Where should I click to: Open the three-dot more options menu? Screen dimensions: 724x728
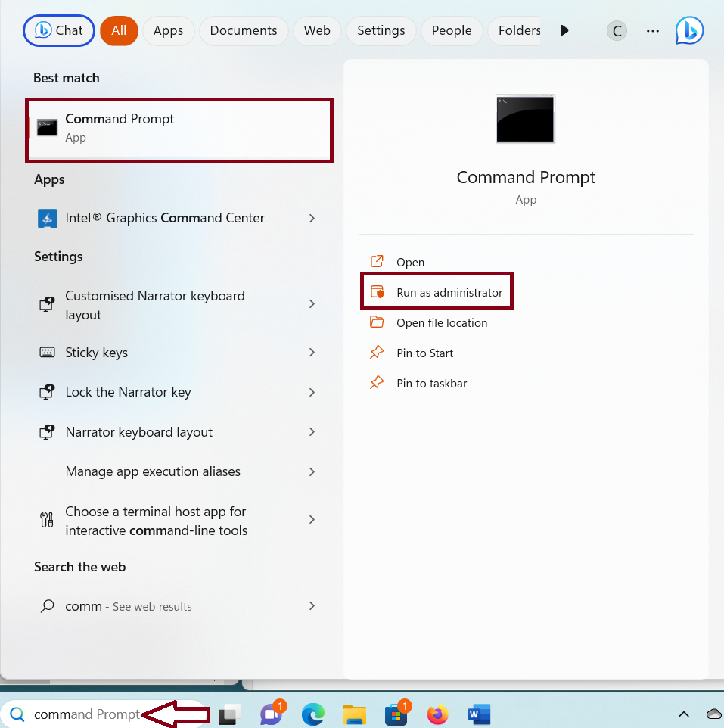point(653,31)
